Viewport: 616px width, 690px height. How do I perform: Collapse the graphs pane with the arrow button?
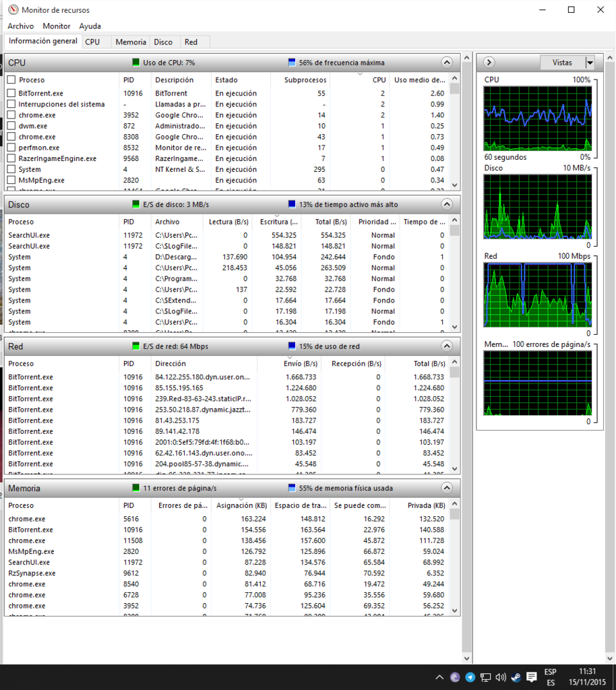point(489,63)
